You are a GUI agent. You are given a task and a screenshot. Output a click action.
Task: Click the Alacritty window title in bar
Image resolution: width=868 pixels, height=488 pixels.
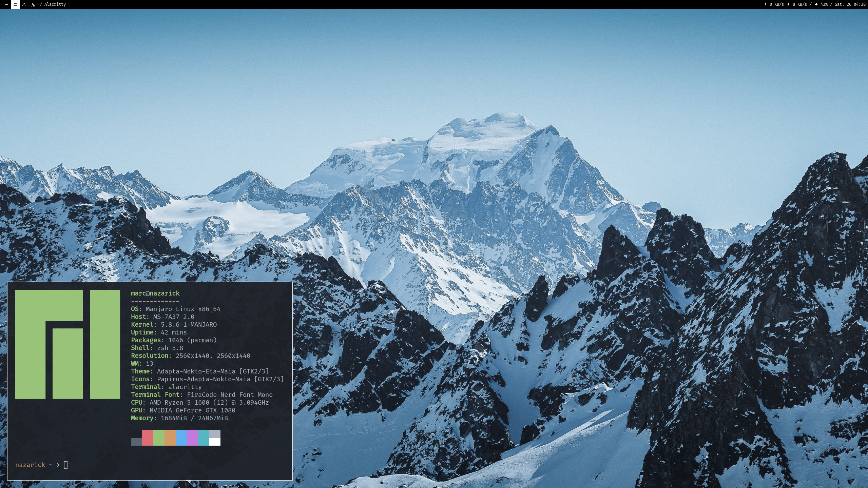(x=55, y=4)
